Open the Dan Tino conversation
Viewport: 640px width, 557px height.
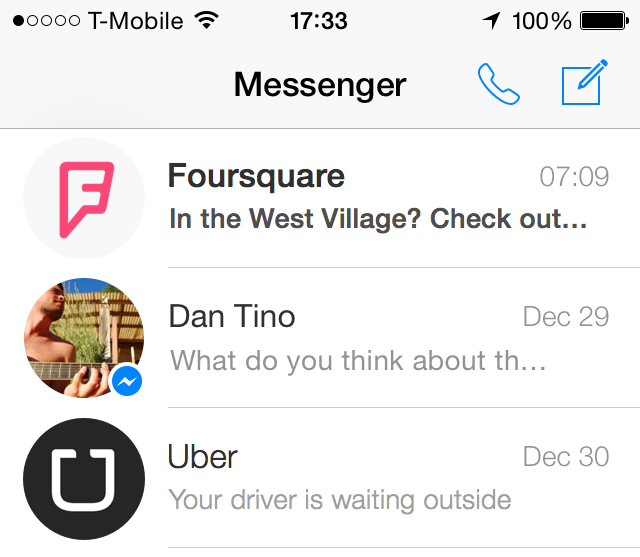click(320, 338)
